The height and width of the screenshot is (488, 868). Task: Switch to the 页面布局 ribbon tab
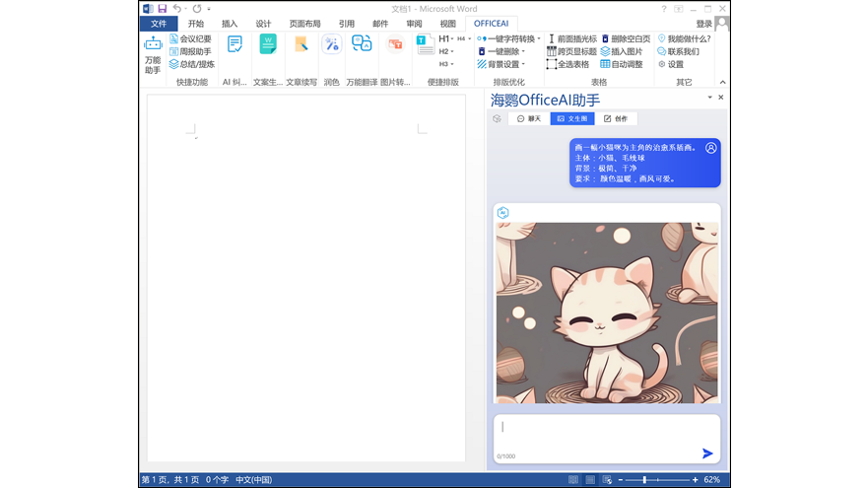pyautogui.click(x=304, y=24)
